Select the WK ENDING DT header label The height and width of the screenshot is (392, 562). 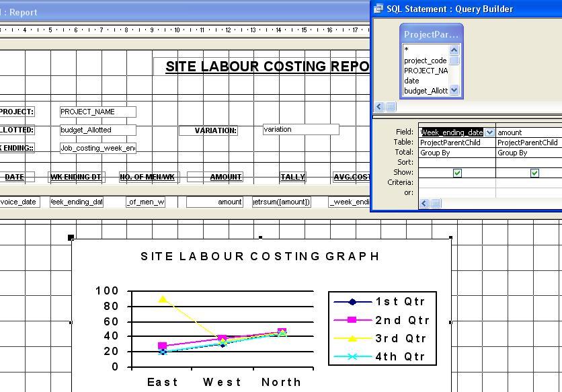point(76,177)
